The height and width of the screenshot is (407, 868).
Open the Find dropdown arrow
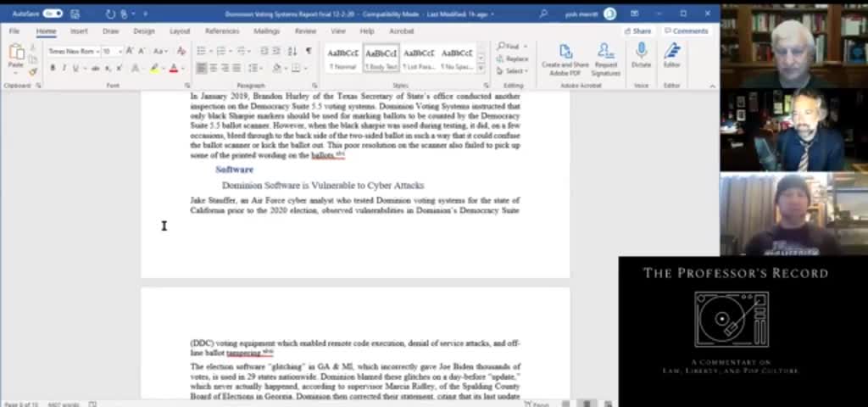click(x=526, y=47)
